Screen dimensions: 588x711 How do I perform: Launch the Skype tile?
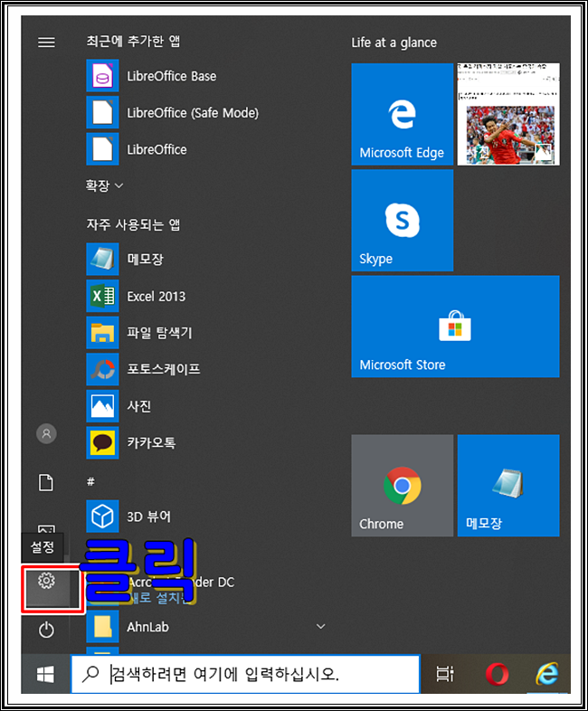coord(403,221)
